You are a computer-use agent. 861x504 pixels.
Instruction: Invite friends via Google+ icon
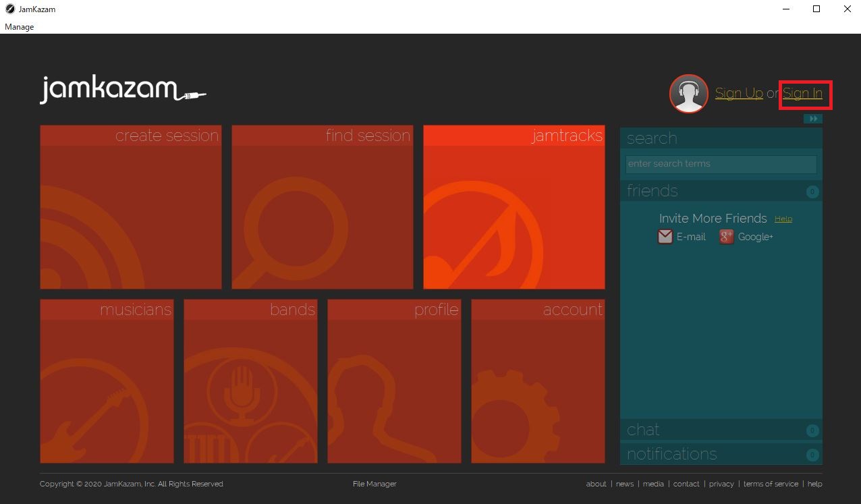(x=726, y=237)
